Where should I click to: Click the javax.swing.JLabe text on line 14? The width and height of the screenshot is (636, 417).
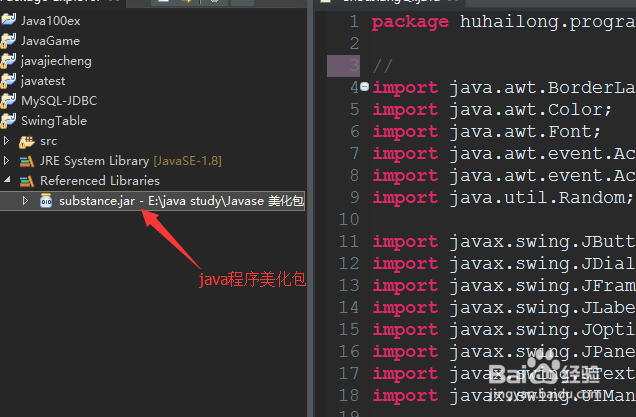(x=542, y=307)
